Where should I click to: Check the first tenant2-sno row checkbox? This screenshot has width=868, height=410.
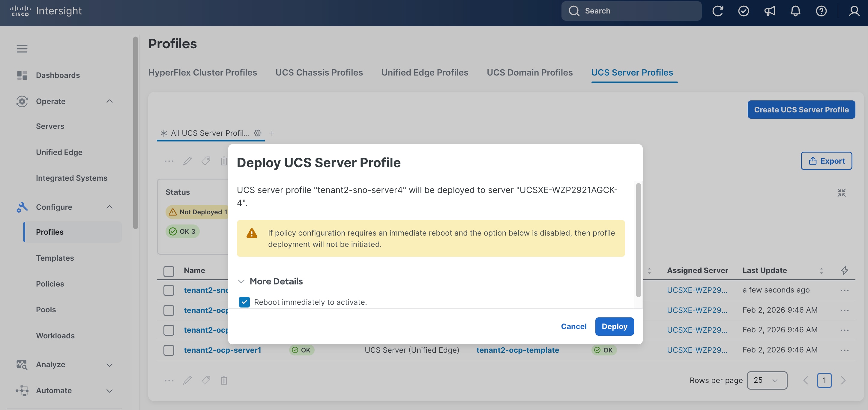pos(169,290)
